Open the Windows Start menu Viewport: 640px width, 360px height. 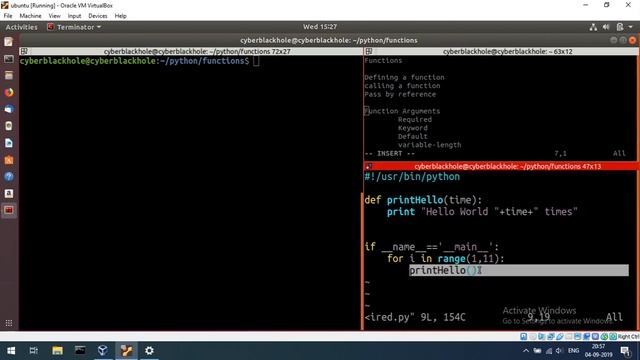[11, 351]
